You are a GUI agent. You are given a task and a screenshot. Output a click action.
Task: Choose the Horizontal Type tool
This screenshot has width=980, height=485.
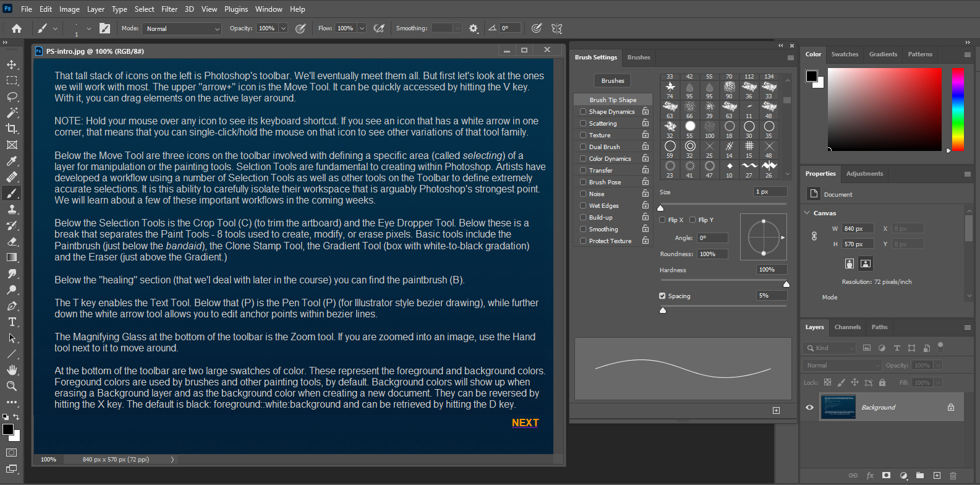(x=12, y=322)
